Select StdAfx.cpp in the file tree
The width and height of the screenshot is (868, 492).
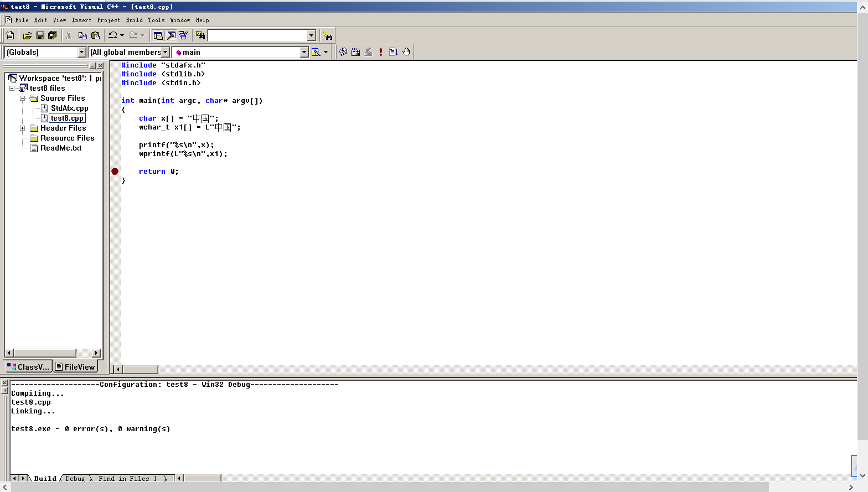click(69, 108)
